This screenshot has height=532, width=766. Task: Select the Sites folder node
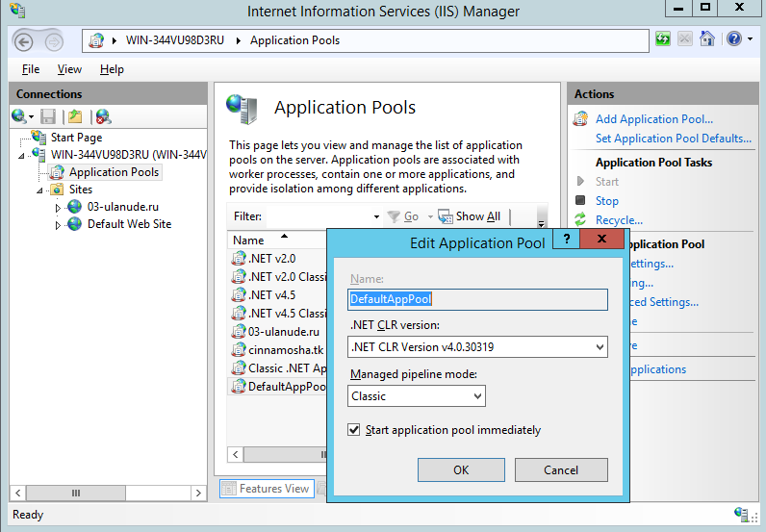(81, 190)
